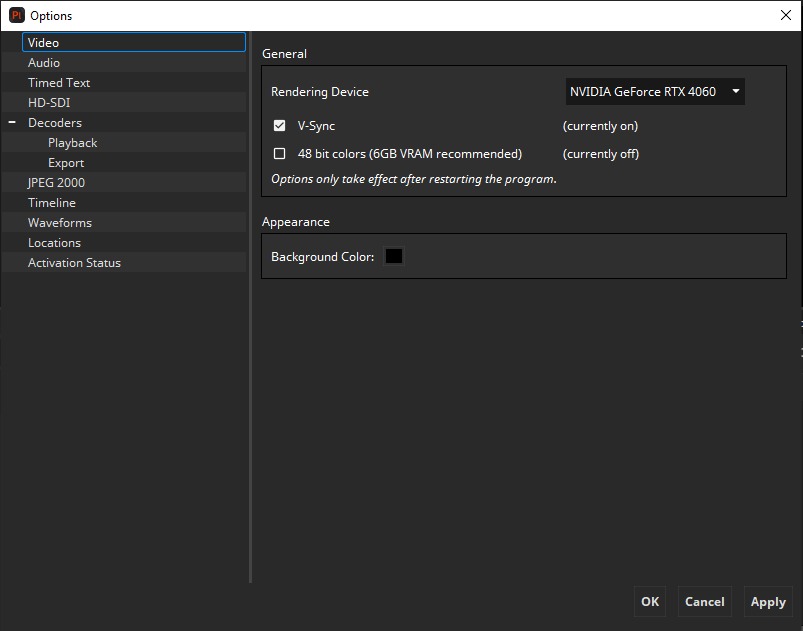This screenshot has width=803, height=631.
Task: Open the Timed Text settings
Action: click(x=59, y=83)
